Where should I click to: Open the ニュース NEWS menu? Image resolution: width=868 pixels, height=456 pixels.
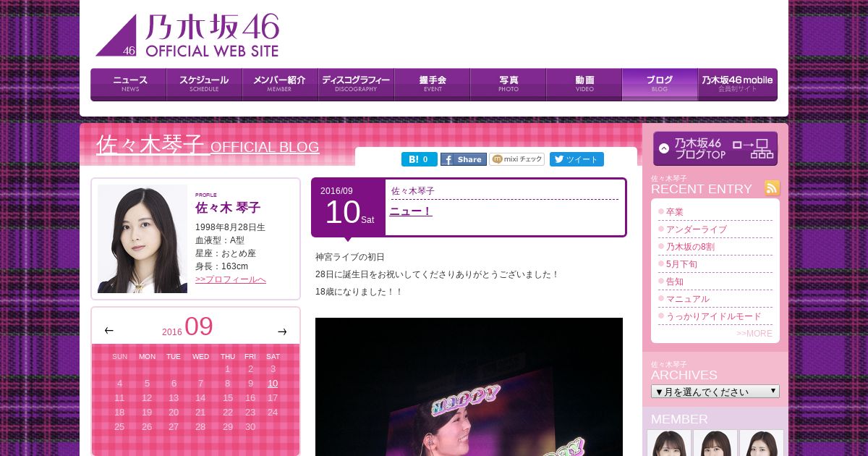pyautogui.click(x=129, y=85)
